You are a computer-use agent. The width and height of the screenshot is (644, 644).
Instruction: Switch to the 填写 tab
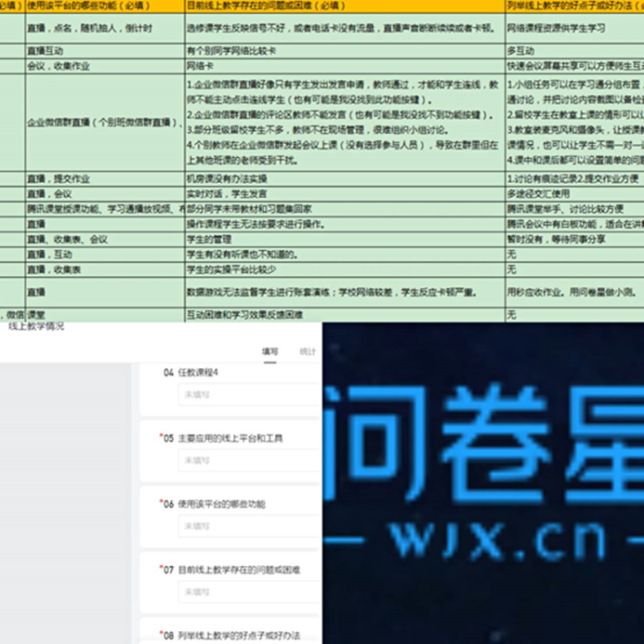point(269,351)
